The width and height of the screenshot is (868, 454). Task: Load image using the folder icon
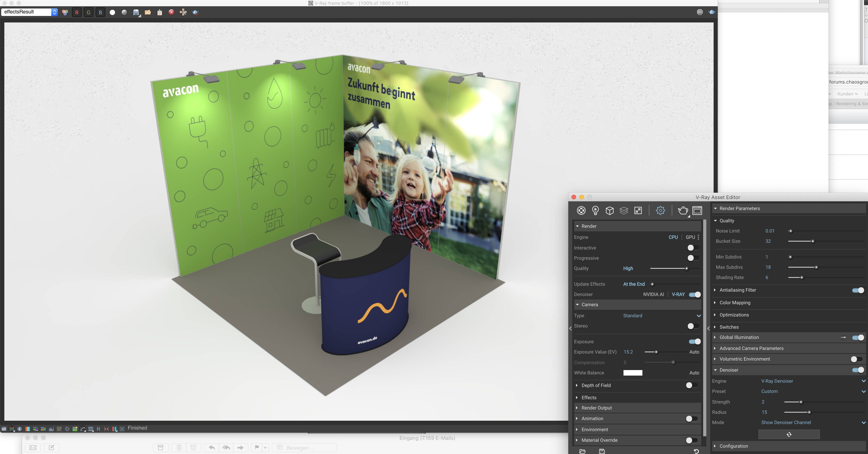[148, 12]
